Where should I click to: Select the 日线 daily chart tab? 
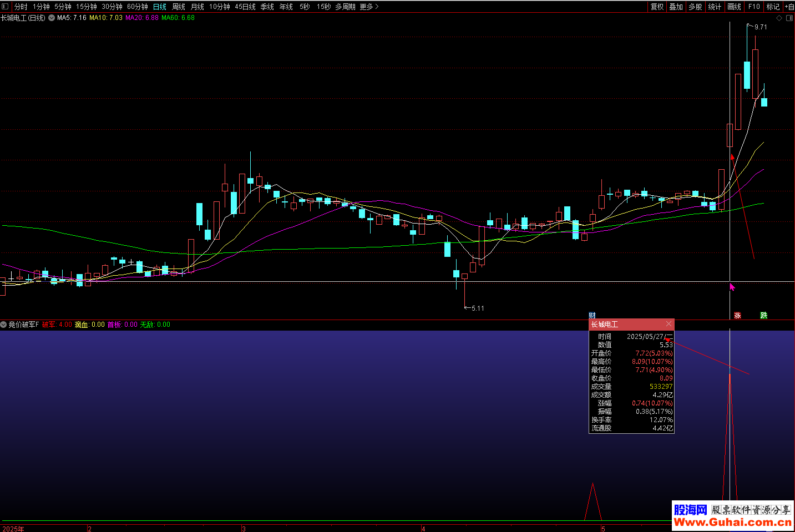tap(160, 7)
